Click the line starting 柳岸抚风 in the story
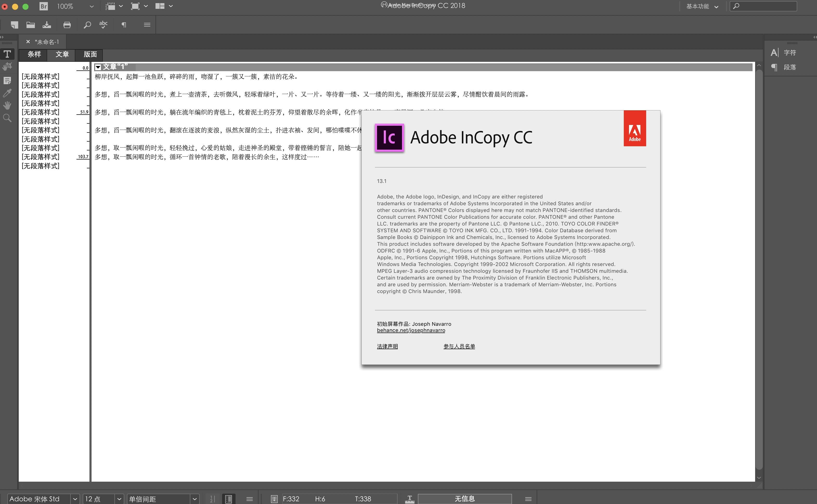This screenshot has height=504, width=817. tap(196, 77)
